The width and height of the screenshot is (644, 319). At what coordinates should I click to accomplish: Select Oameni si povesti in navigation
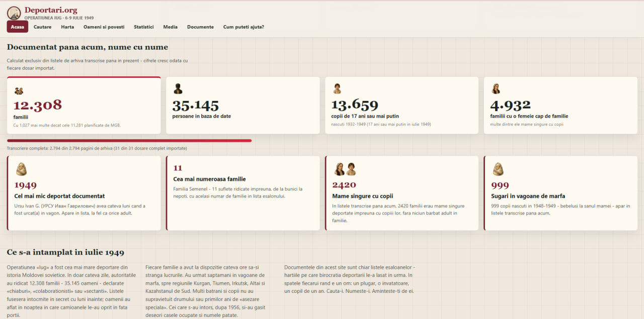pos(104,27)
